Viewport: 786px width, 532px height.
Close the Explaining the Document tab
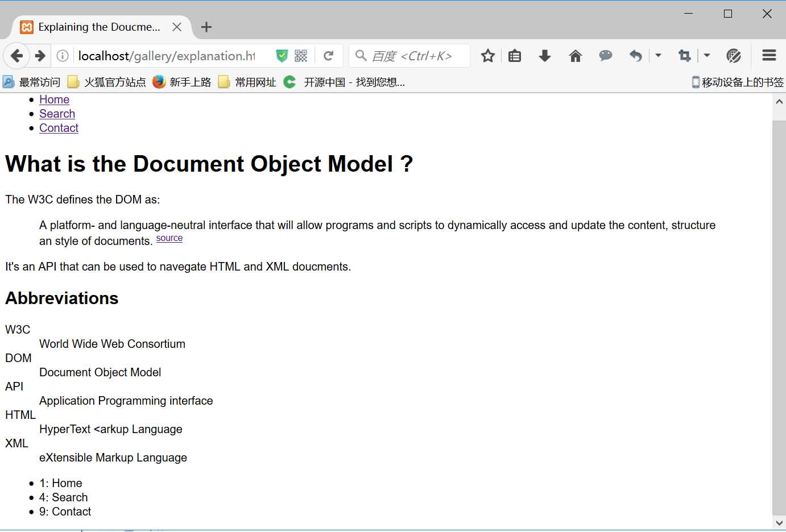coord(177,27)
